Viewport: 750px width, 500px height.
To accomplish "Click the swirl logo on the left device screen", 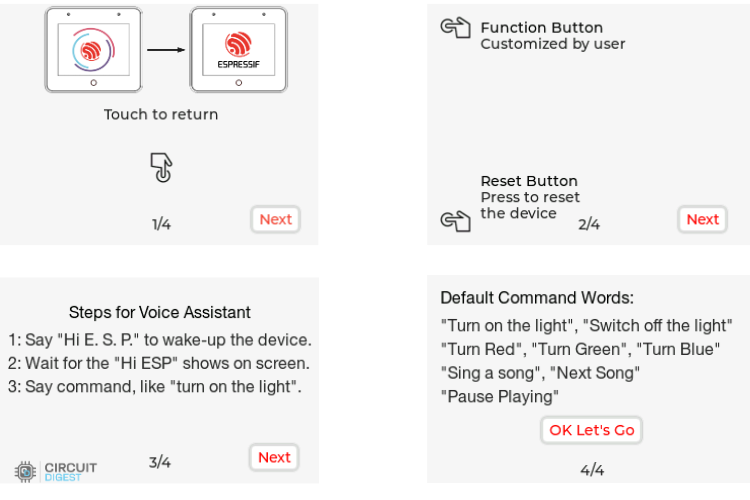I will pyautogui.click(x=93, y=50).
